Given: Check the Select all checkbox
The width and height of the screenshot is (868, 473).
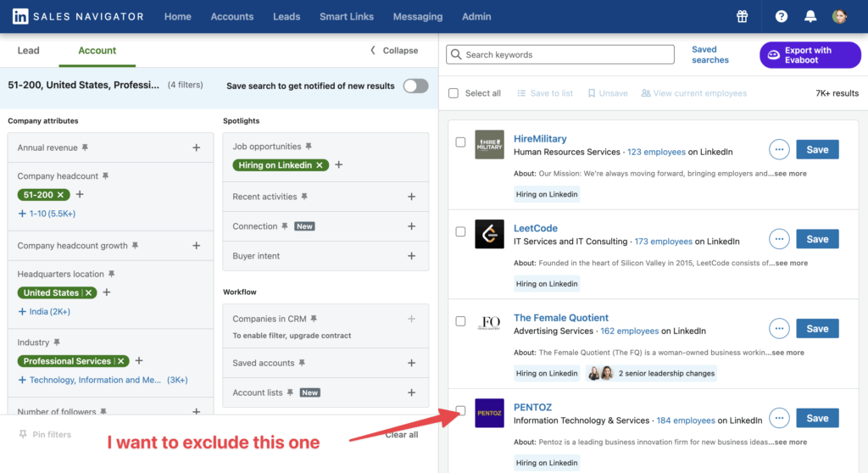Looking at the screenshot, I should click(x=453, y=93).
